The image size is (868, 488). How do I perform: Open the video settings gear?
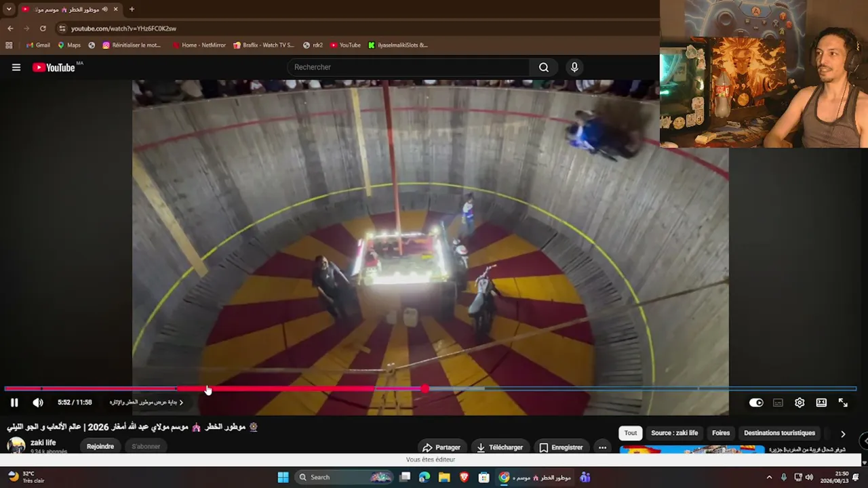800,403
